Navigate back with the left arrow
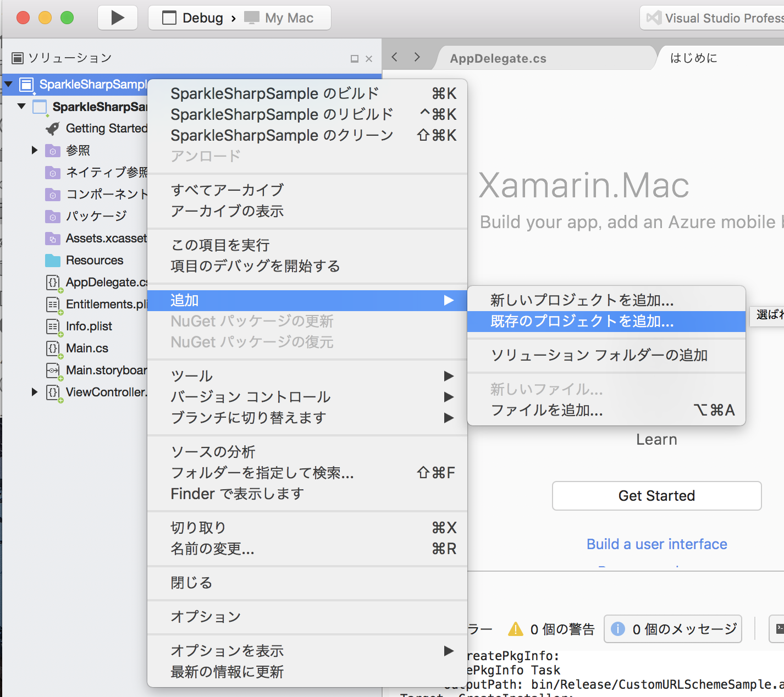The height and width of the screenshot is (697, 784). tap(394, 57)
